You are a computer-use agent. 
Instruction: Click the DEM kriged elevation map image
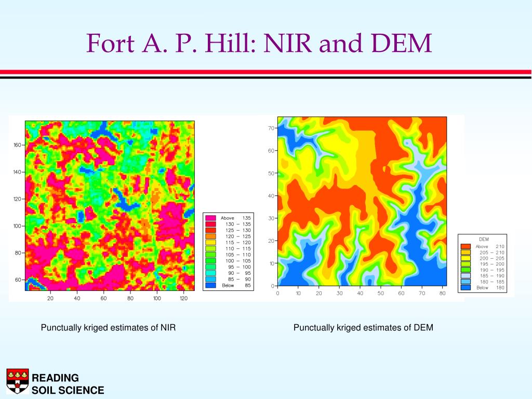(362, 201)
